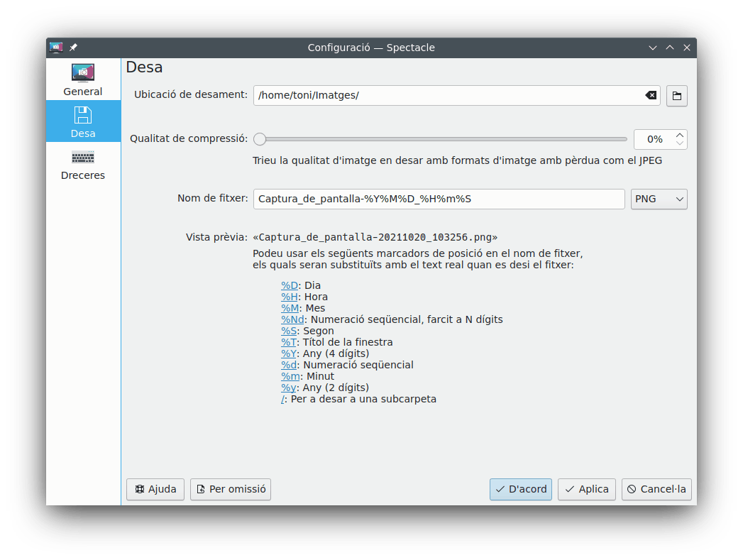743x560 pixels.
Task: Click the %Nd sequential numbering link
Action: coord(292,319)
